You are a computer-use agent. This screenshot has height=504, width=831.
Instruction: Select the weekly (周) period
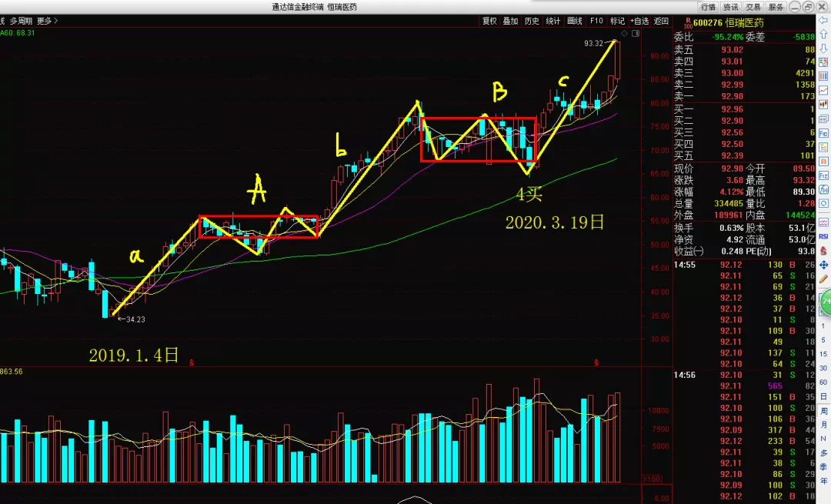tap(823, 411)
